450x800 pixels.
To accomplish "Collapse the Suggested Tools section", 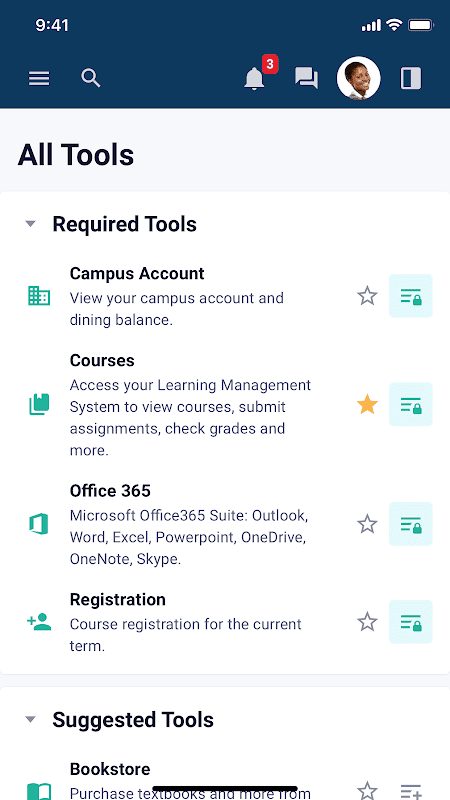I will (x=31, y=719).
